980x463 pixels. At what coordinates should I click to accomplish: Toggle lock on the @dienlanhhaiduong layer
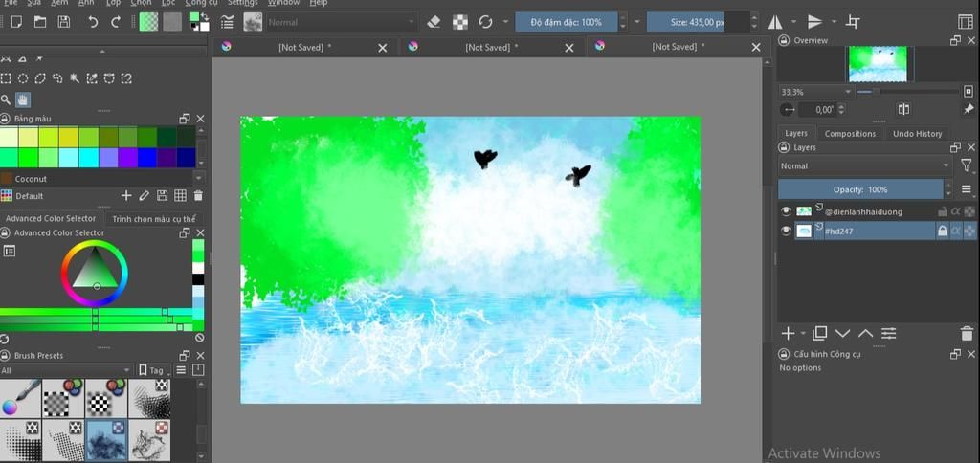(942, 211)
